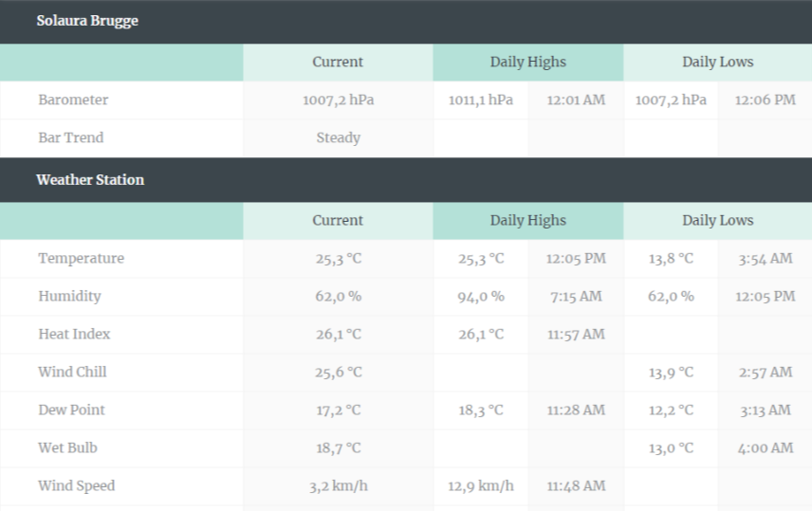Image resolution: width=812 pixels, height=511 pixels.
Task: Select the 12,9 km/h wind speed high
Action: pos(481,485)
